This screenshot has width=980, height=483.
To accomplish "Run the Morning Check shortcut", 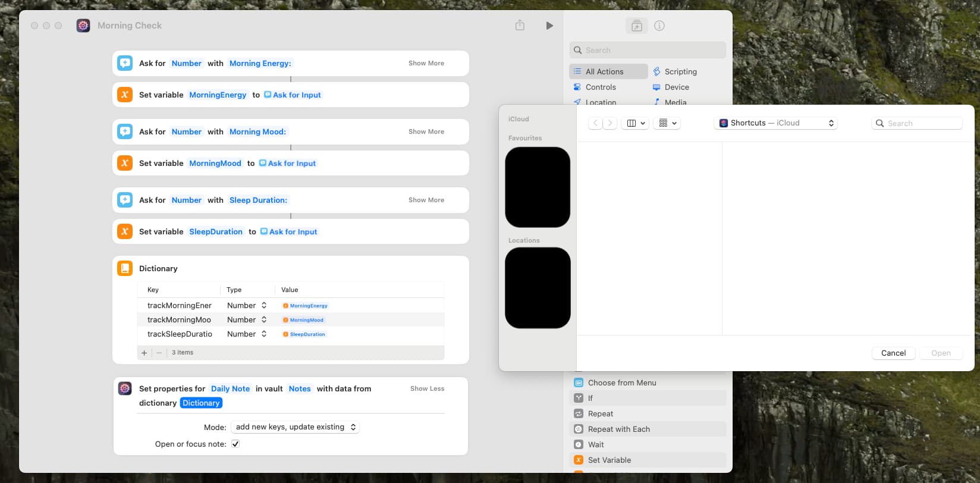I will click(x=549, y=26).
